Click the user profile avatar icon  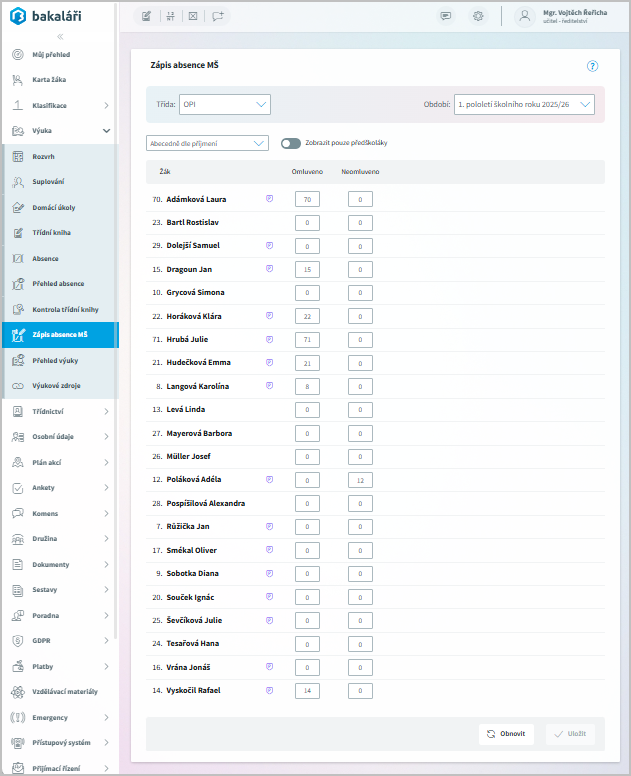[x=524, y=16]
